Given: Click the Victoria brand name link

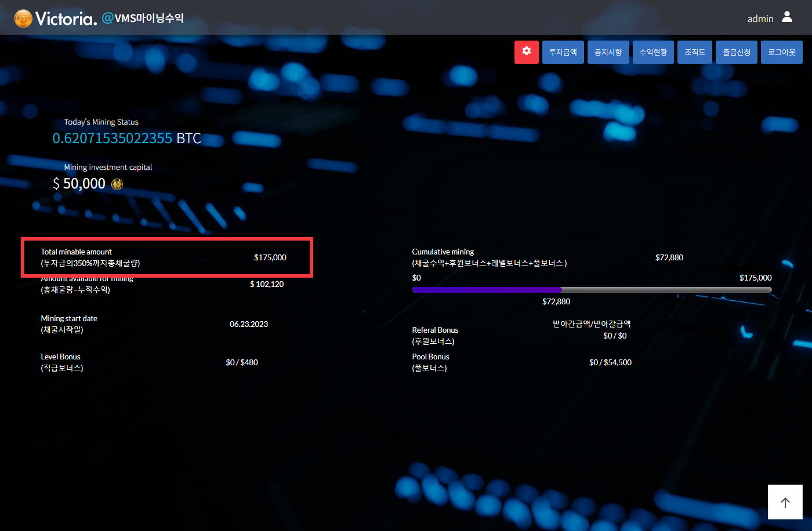Looking at the screenshot, I should click(x=66, y=19).
